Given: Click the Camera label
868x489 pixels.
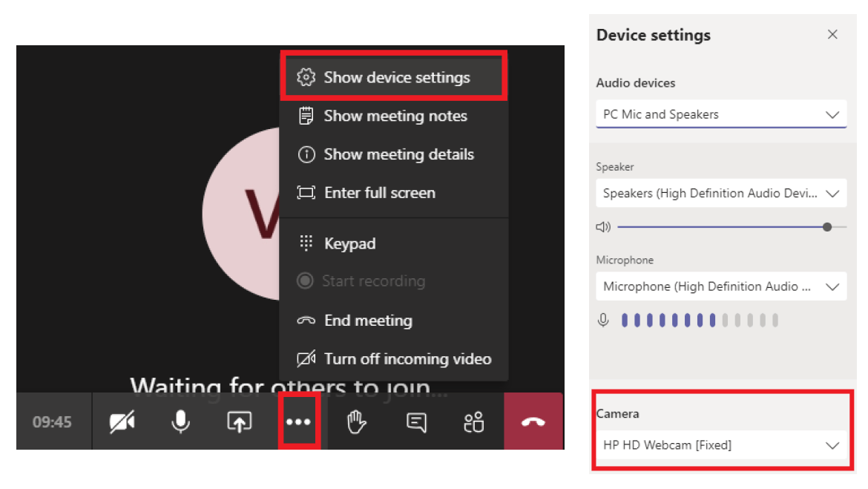Looking at the screenshot, I should tap(617, 414).
